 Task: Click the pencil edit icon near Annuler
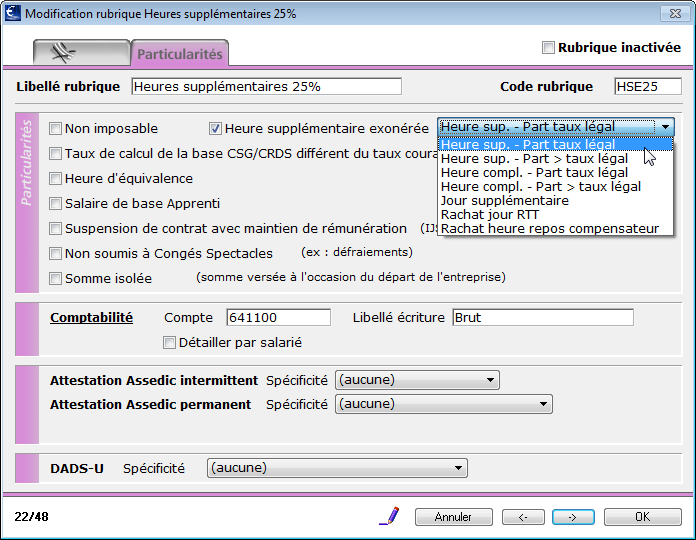coord(389,516)
